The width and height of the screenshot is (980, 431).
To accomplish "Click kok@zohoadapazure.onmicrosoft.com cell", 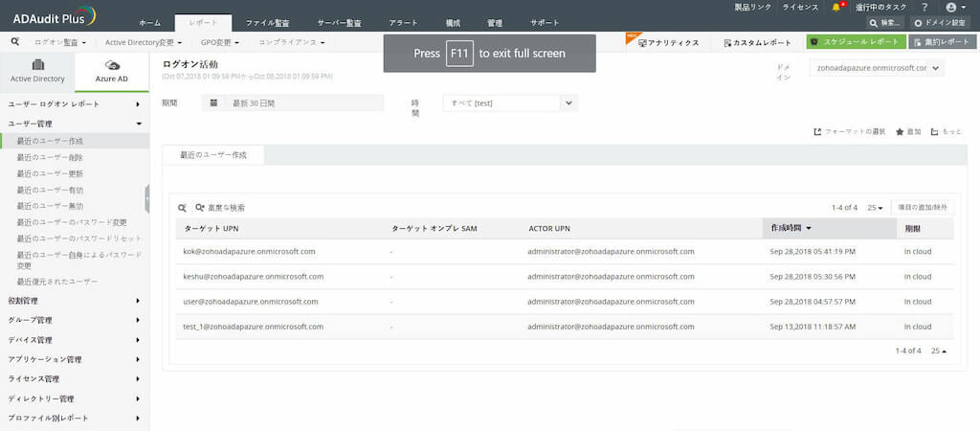I will pyautogui.click(x=249, y=252).
